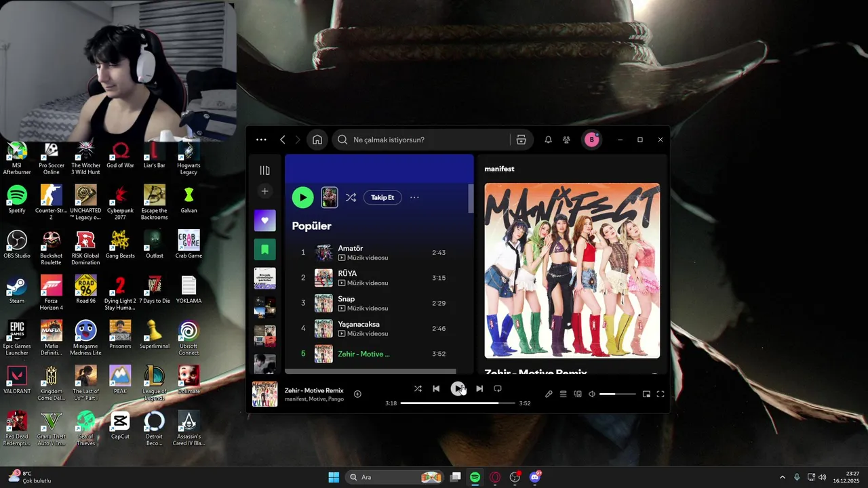Select OBS Studio desktop icon
868x488 pixels.
pos(17,245)
